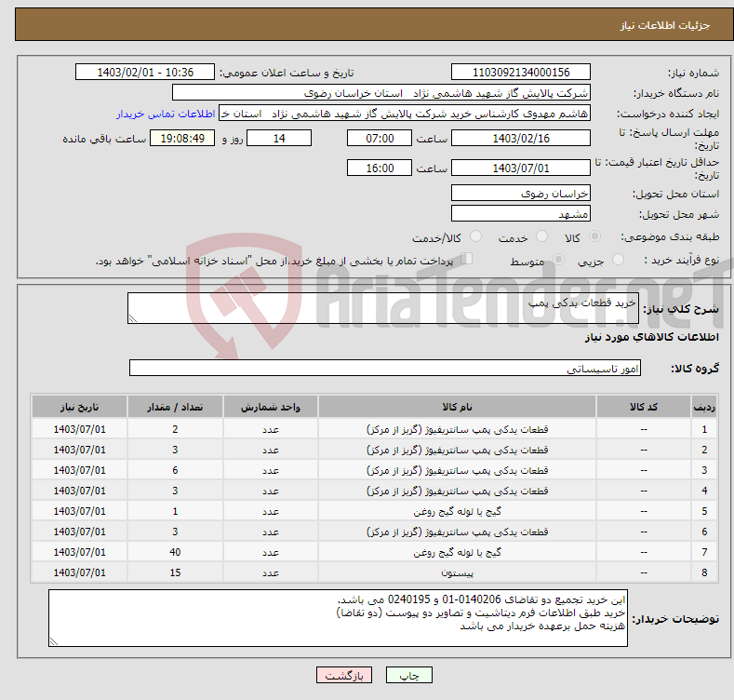Click the remaining time field 19:08:49

coord(182,138)
